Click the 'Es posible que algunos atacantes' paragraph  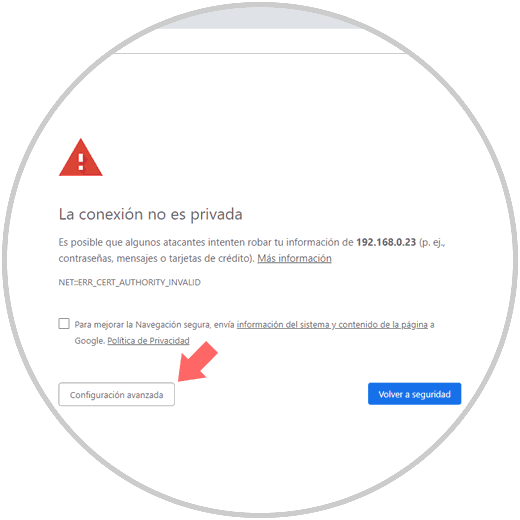252,250
